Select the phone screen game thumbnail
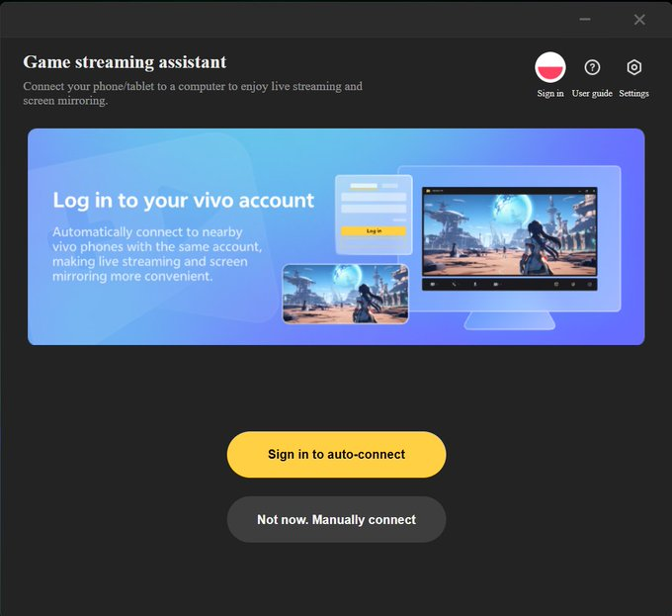672x616 pixels. coord(345,294)
